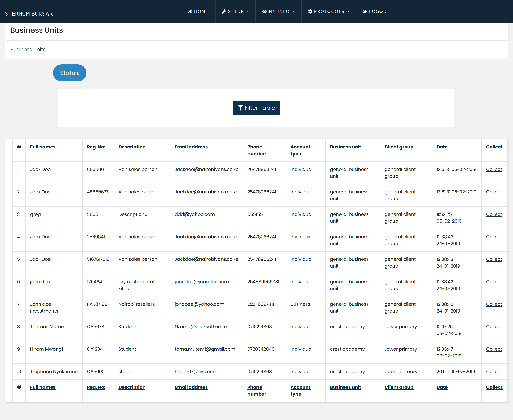Click the gear icon beside PROTOCOLS
The image size is (513, 420).
point(310,11)
